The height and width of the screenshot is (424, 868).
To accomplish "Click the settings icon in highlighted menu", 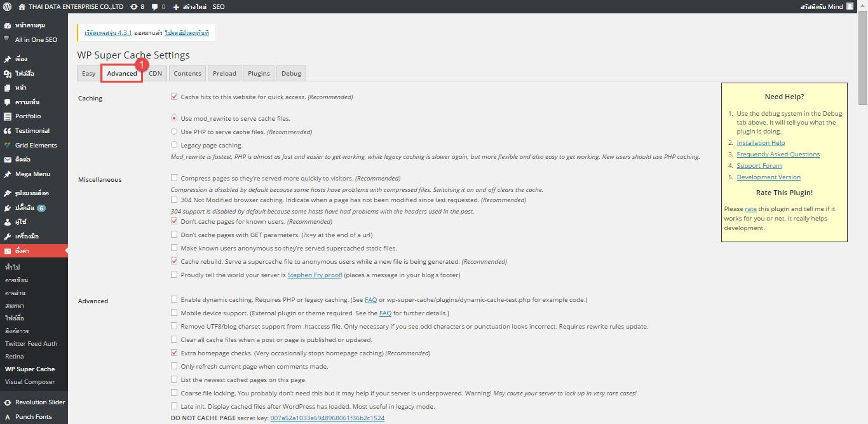I will tap(8, 251).
